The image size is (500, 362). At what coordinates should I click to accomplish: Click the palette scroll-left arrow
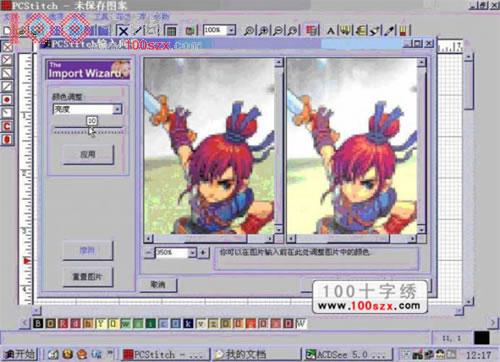25,323
